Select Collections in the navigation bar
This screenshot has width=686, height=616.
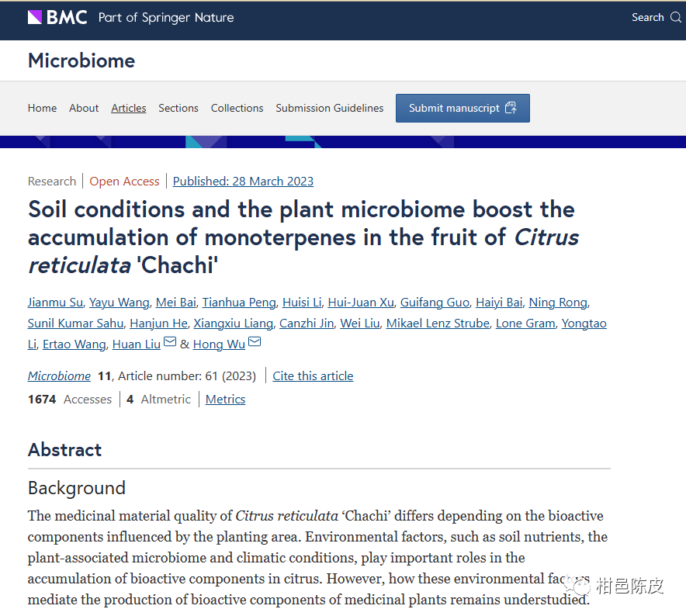(x=237, y=108)
